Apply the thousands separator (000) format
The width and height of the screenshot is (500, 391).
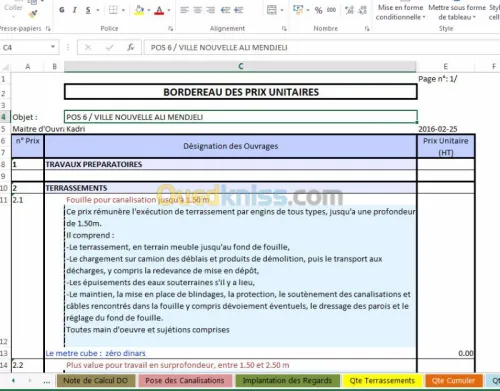coord(331,10)
